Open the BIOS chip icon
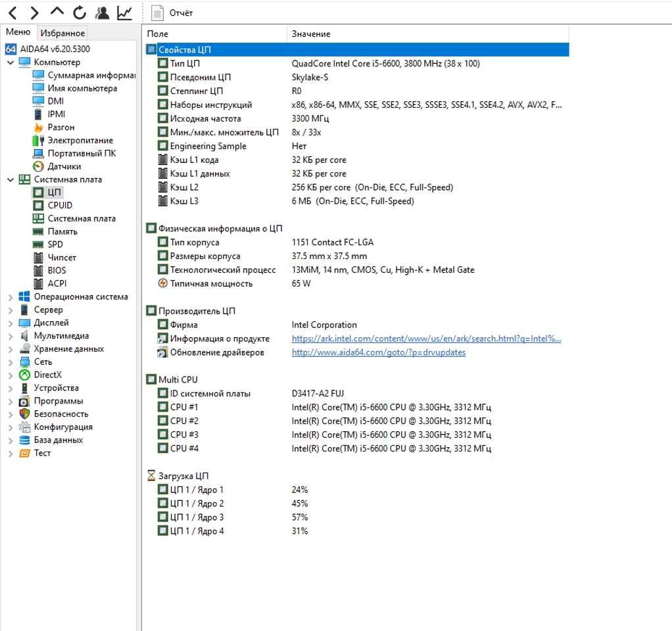 [38, 271]
